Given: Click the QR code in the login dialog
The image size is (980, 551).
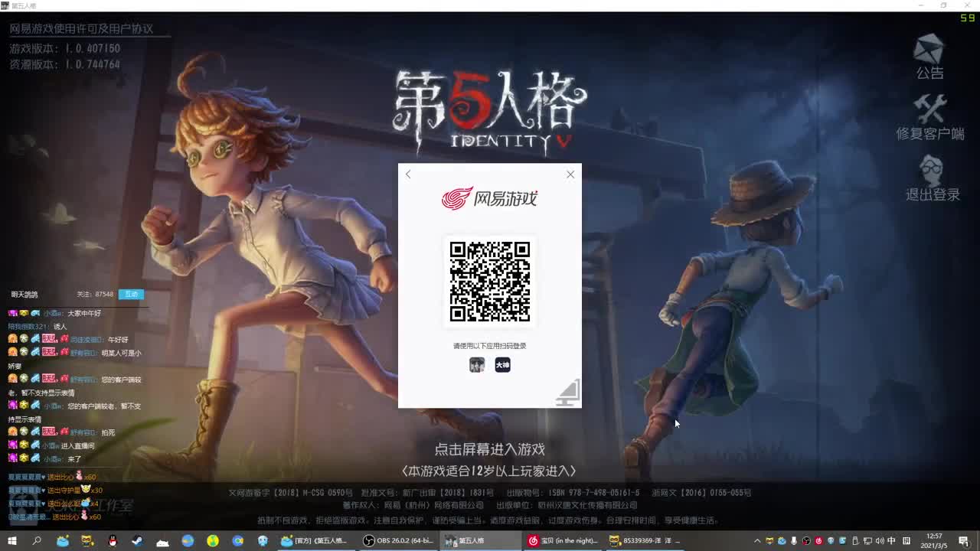Looking at the screenshot, I should point(490,282).
